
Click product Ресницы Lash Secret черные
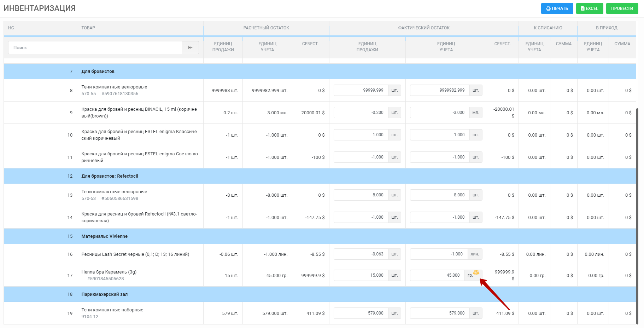[x=135, y=254]
